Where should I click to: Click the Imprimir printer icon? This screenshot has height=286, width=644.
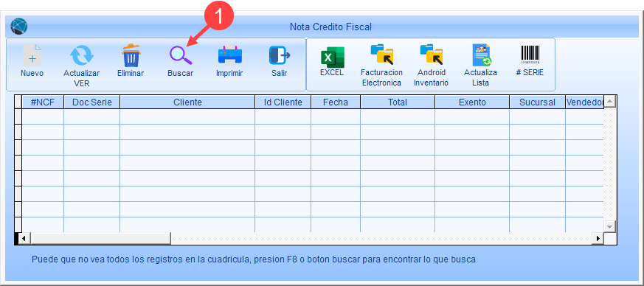coord(229,55)
